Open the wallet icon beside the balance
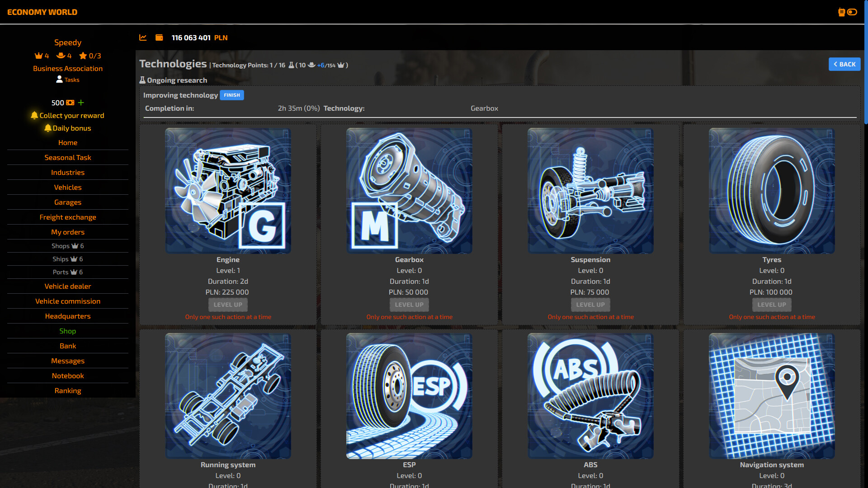Viewport: 868px width, 488px height. click(x=159, y=38)
